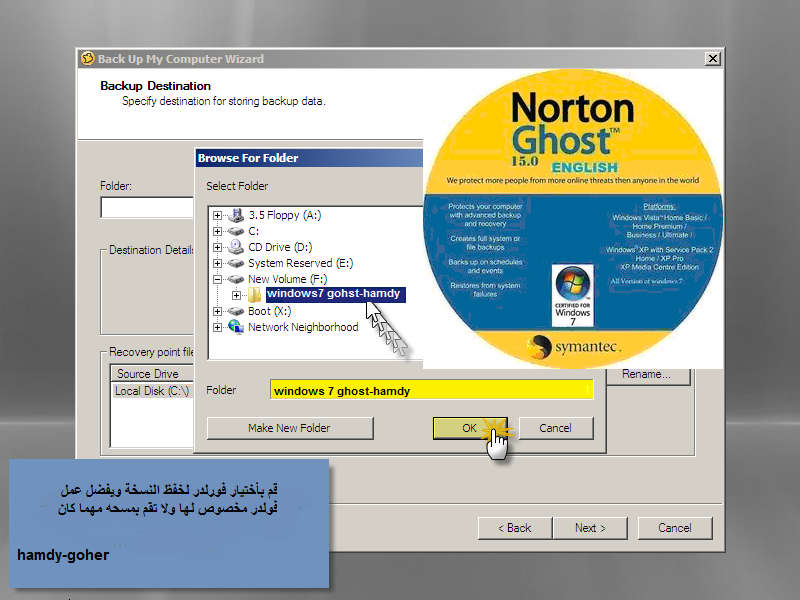Image resolution: width=800 pixels, height=600 pixels.
Task: Expand the C: drive node
Action: [217, 231]
